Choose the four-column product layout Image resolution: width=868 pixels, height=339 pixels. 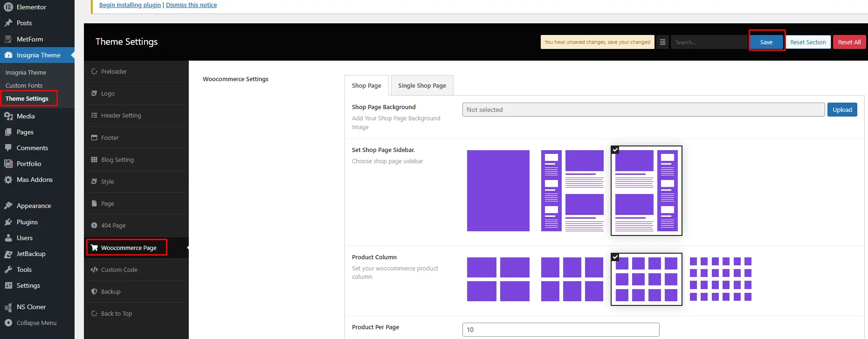point(647,279)
